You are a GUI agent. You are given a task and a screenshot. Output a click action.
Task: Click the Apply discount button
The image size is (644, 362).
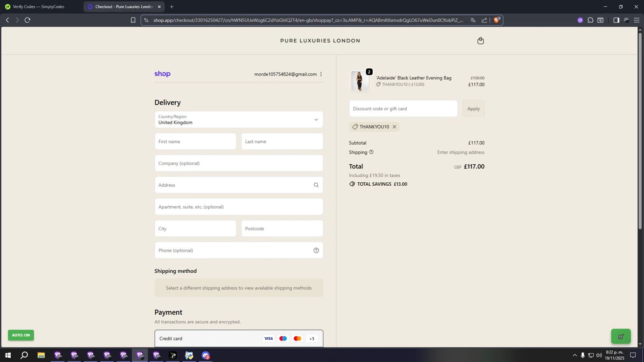pos(474,109)
